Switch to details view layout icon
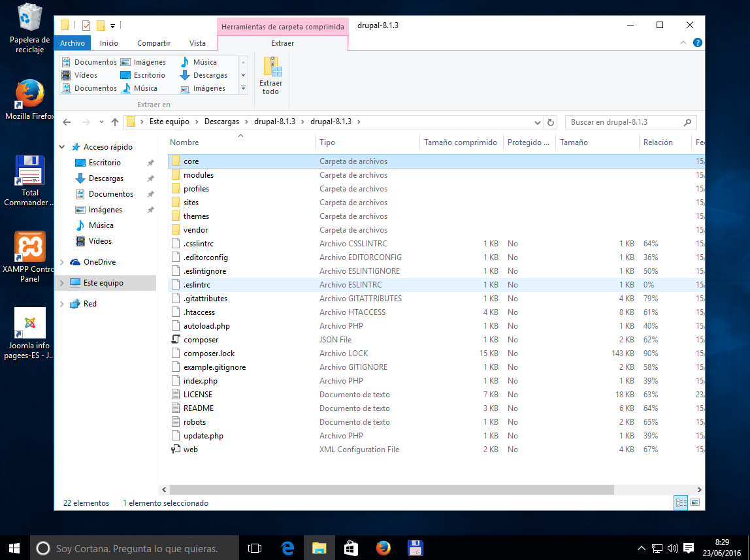Image resolution: width=750 pixels, height=560 pixels. (681, 502)
